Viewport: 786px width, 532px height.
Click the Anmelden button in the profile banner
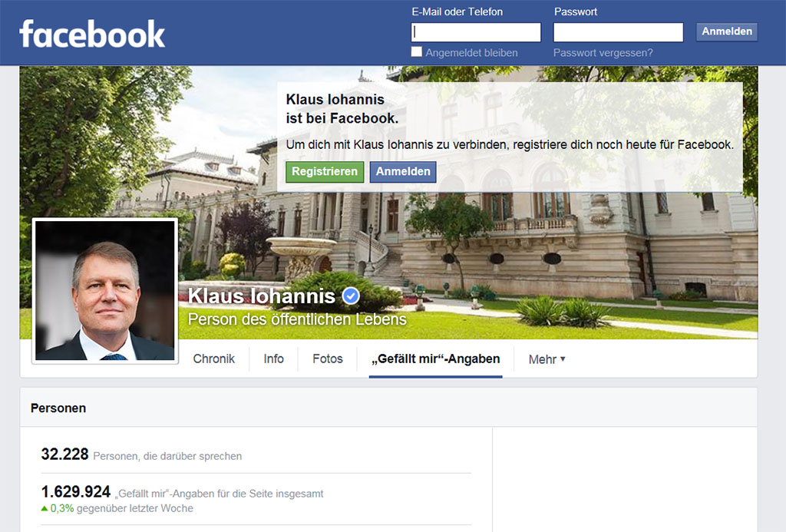pyautogui.click(x=402, y=172)
